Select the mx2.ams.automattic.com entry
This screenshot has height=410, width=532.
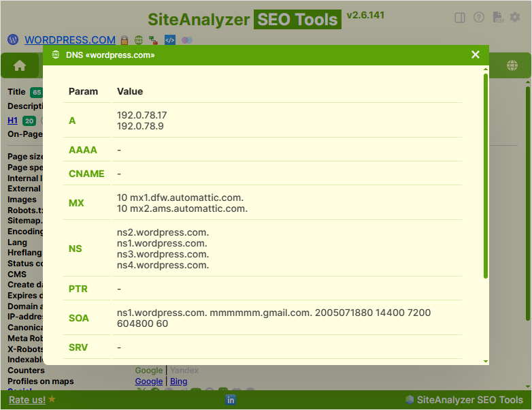point(182,208)
